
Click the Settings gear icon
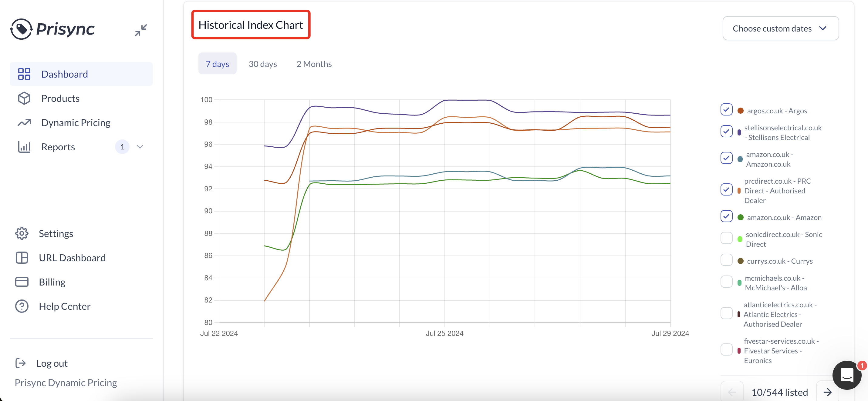pos(22,233)
